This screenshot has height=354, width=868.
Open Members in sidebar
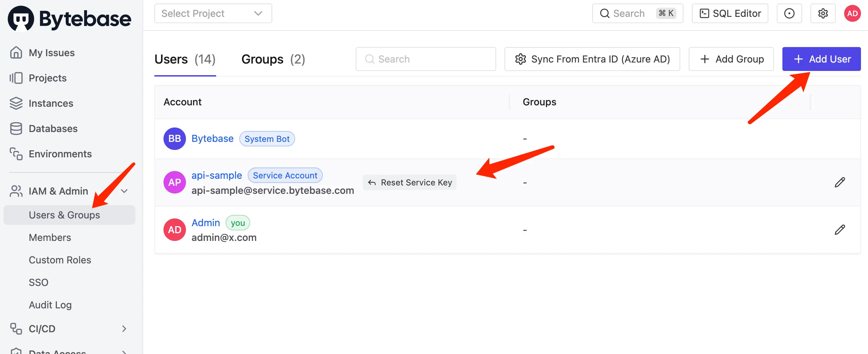(50, 237)
